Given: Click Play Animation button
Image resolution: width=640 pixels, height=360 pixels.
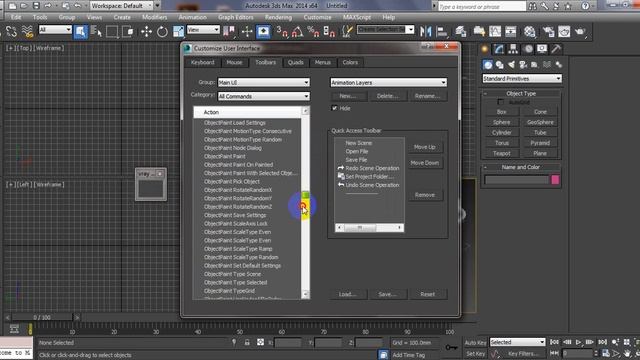Looking at the screenshot, I should [578, 342].
